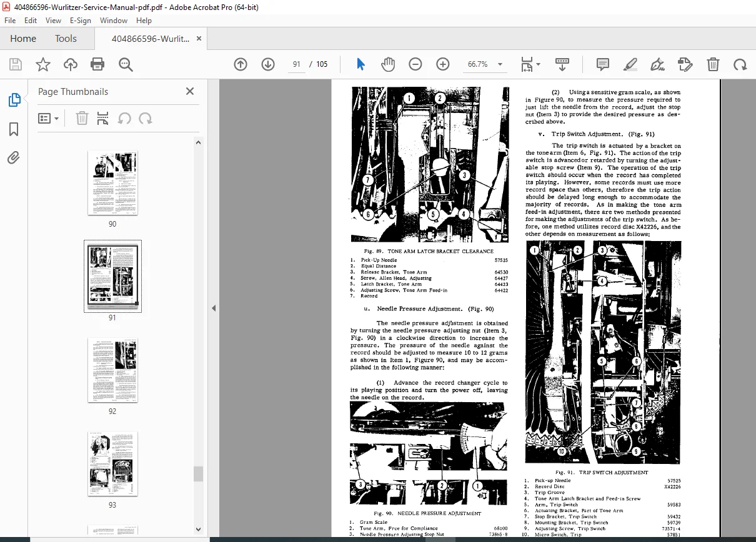Click the 'Fig. 90. NEEDLE PRESSURE ADJUSTMENT' caption
The width and height of the screenshot is (756, 542).
coord(427,513)
